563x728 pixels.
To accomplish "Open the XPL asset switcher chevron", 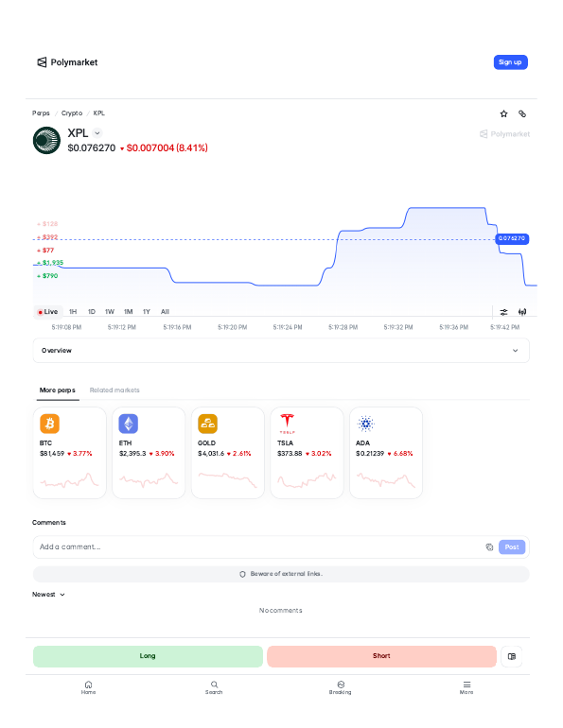I will [97, 133].
